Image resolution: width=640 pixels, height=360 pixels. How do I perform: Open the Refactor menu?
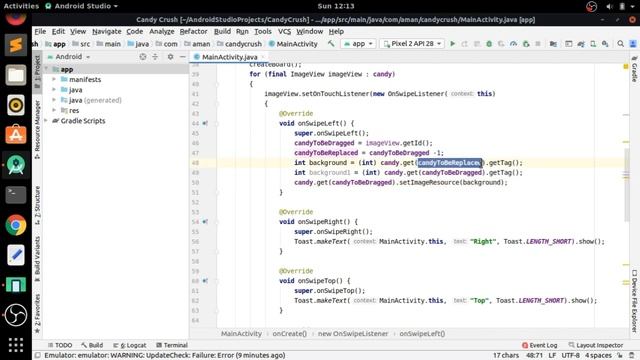pyautogui.click(x=193, y=31)
